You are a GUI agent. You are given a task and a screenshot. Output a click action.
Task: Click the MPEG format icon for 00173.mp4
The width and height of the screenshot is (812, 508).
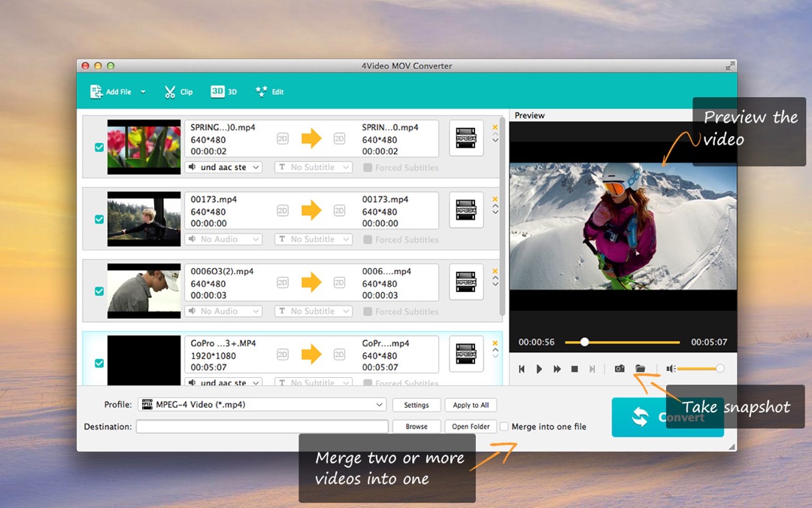(466, 210)
